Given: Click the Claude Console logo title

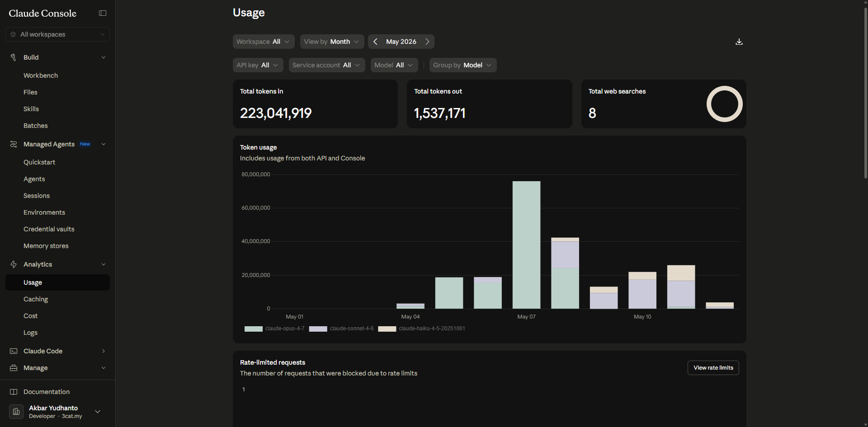Looking at the screenshot, I should pyautogui.click(x=42, y=13).
